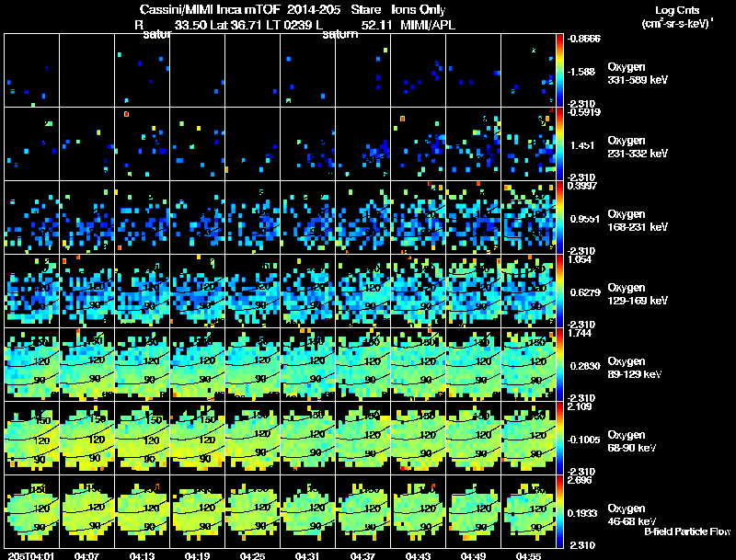
Task: Click the 68-90 keV image at 04:43
Action: point(419,438)
